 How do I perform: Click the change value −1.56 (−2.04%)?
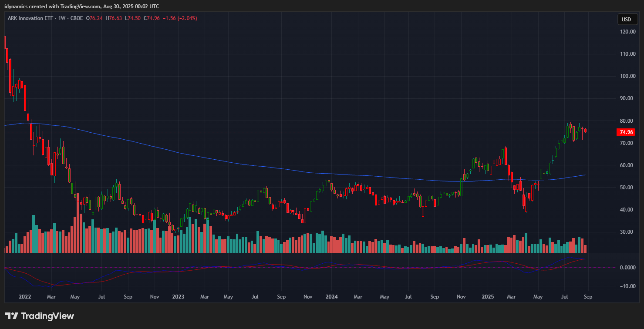pyautogui.click(x=180, y=19)
